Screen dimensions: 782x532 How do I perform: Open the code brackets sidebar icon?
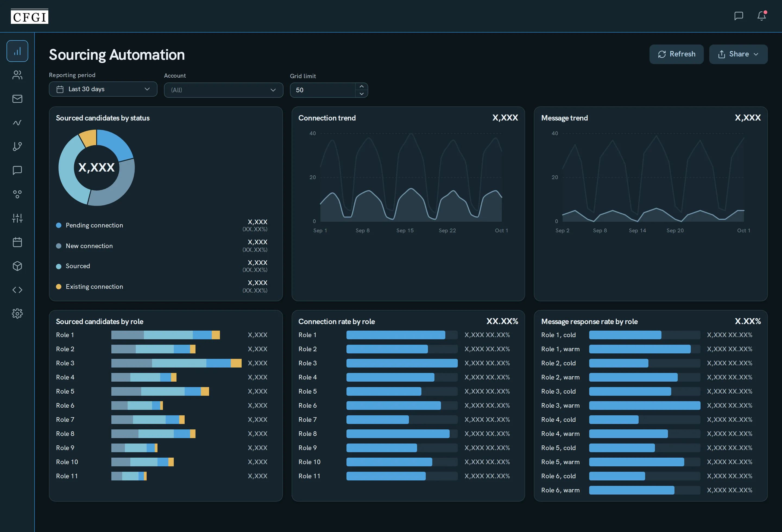17,290
